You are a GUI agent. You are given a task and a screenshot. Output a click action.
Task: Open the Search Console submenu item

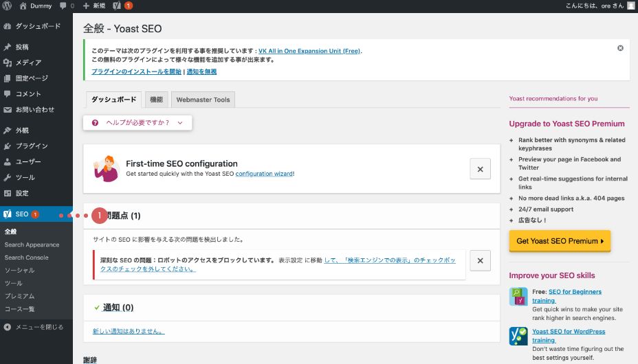(x=26, y=258)
